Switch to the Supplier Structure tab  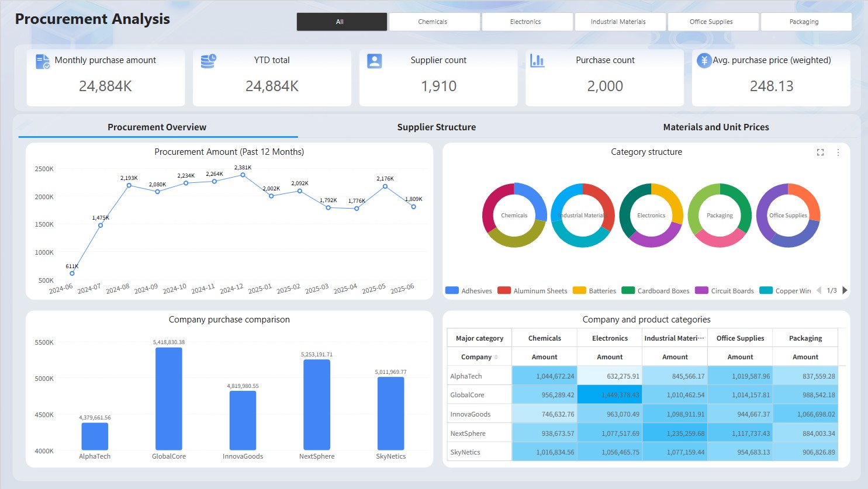pos(437,127)
